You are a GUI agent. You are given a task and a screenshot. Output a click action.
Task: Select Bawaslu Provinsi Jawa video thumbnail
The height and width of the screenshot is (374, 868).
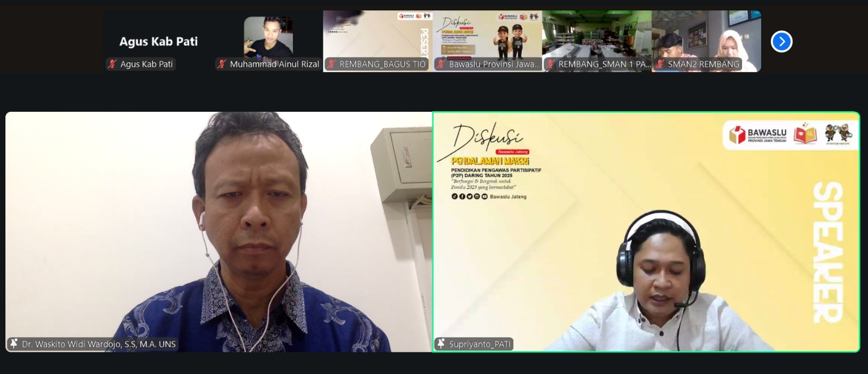coord(488,41)
